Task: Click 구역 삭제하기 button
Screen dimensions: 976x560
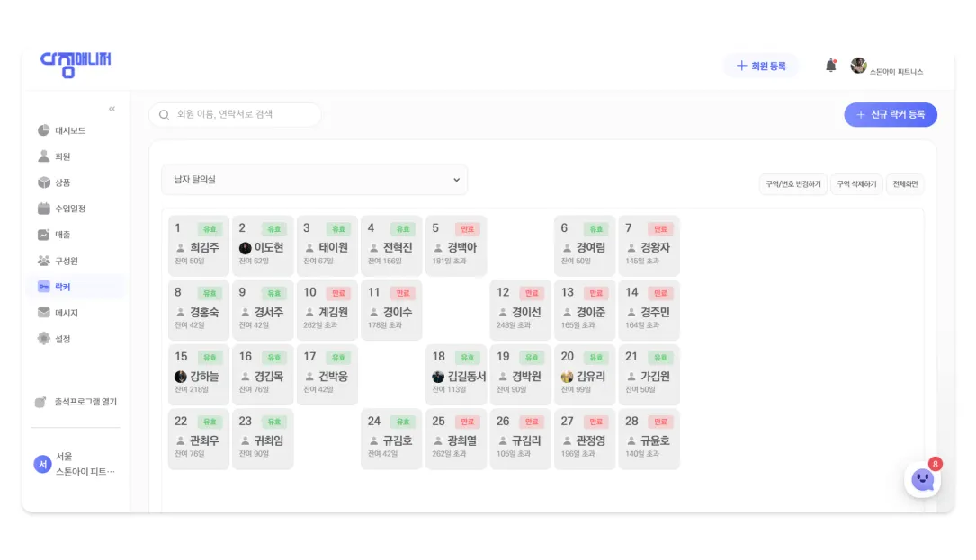Action: [x=856, y=184]
